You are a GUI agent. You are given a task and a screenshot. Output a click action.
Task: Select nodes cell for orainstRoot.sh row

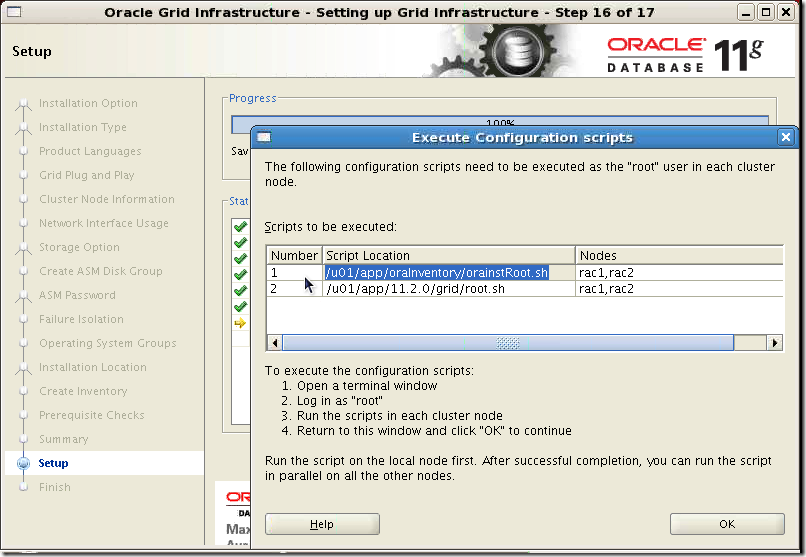tap(680, 272)
